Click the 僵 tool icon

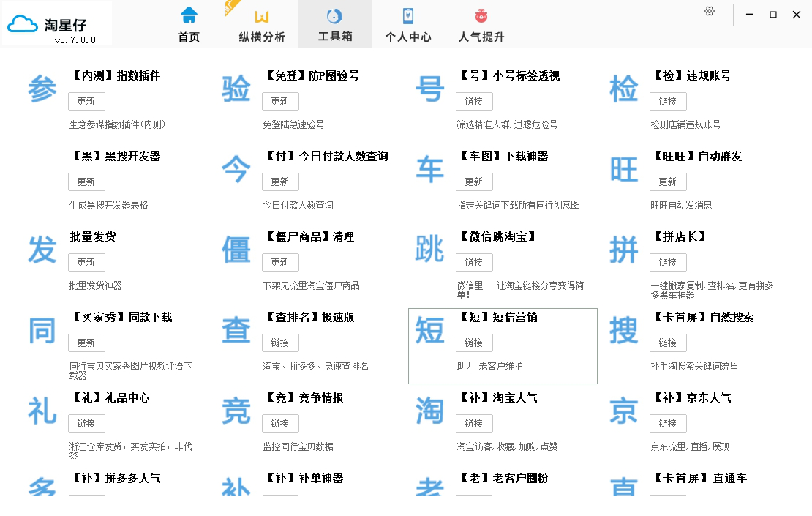point(236,250)
